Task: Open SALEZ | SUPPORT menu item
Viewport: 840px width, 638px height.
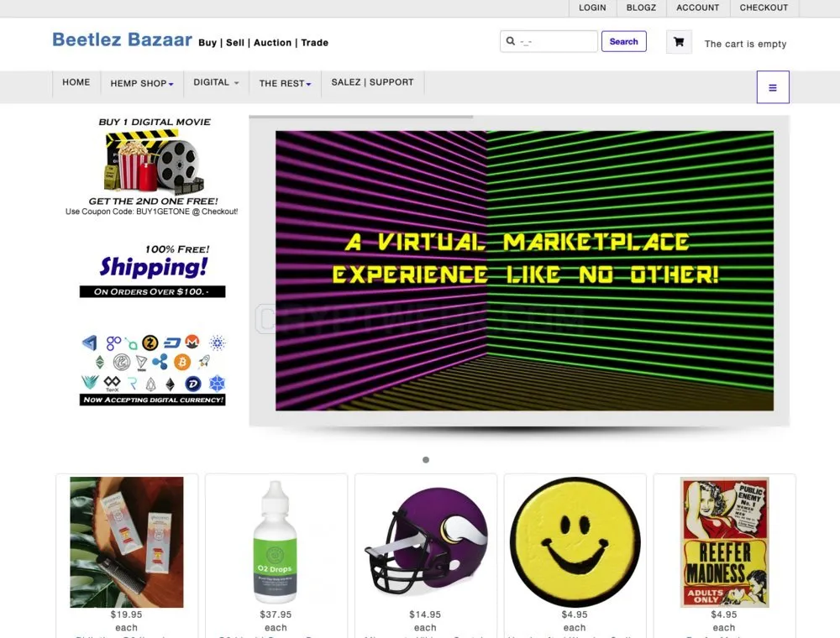Action: click(372, 82)
